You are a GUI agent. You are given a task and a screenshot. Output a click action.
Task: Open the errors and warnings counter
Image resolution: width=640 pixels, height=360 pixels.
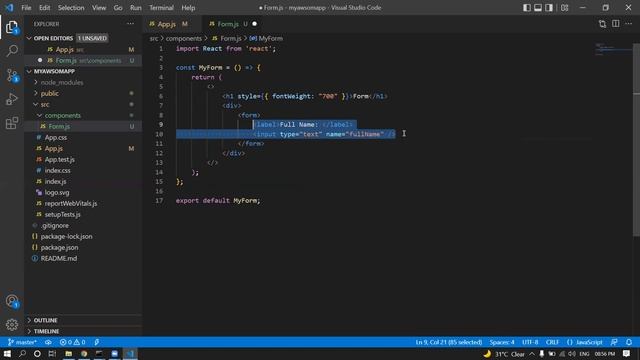(73, 342)
